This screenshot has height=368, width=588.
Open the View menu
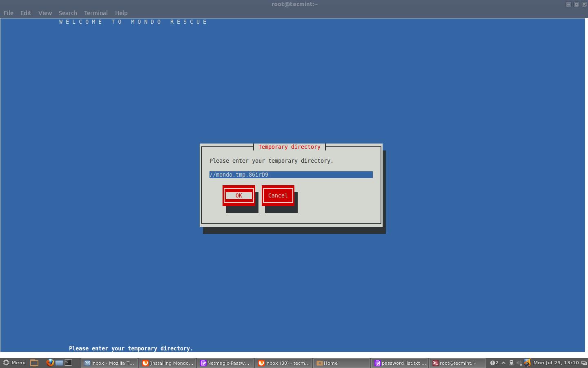point(45,13)
